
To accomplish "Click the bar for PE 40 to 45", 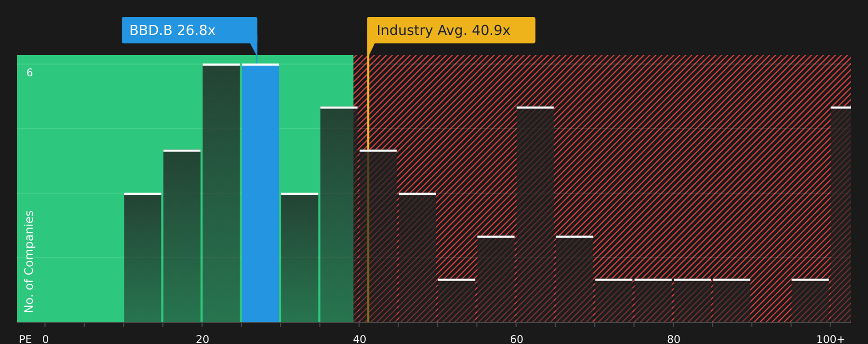I will 378,236.
